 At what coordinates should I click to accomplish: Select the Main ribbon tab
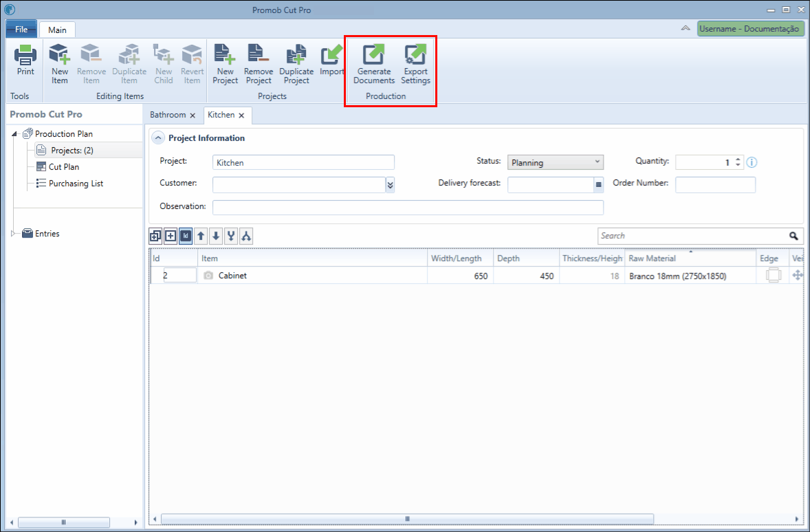click(57, 30)
